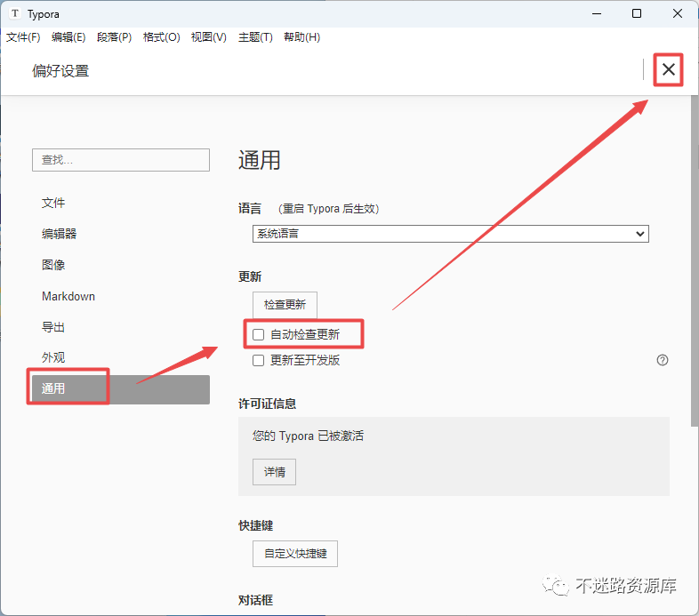The height and width of the screenshot is (616, 699).
Task: Open help icon beside 更新至开发版
Action: pyautogui.click(x=663, y=360)
